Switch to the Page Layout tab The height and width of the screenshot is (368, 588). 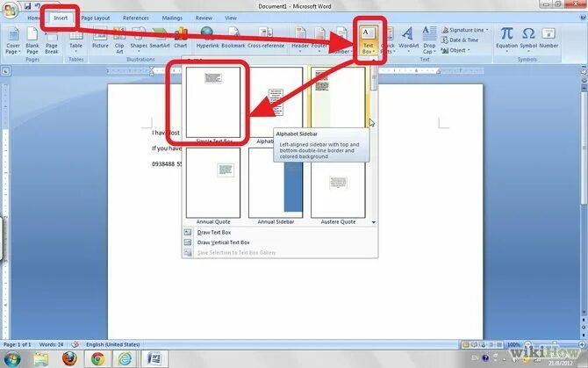pyautogui.click(x=96, y=18)
